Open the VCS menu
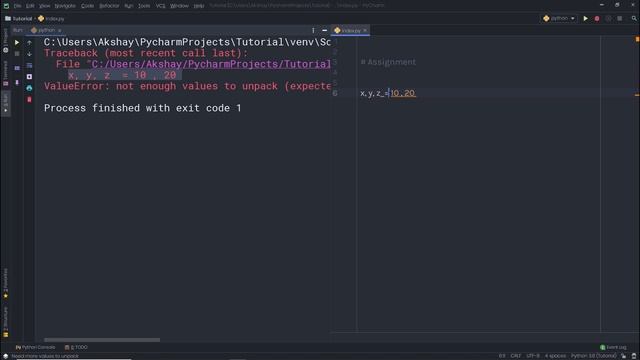Viewport: 640px width, 360px height. 160,6
